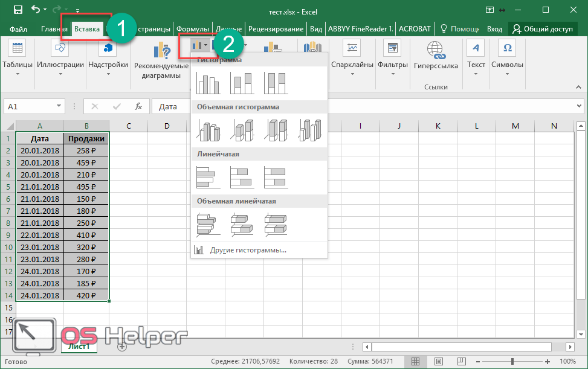Open Рекомендуемые диаграммы
This screenshot has height=369, width=588.
coord(161,61)
